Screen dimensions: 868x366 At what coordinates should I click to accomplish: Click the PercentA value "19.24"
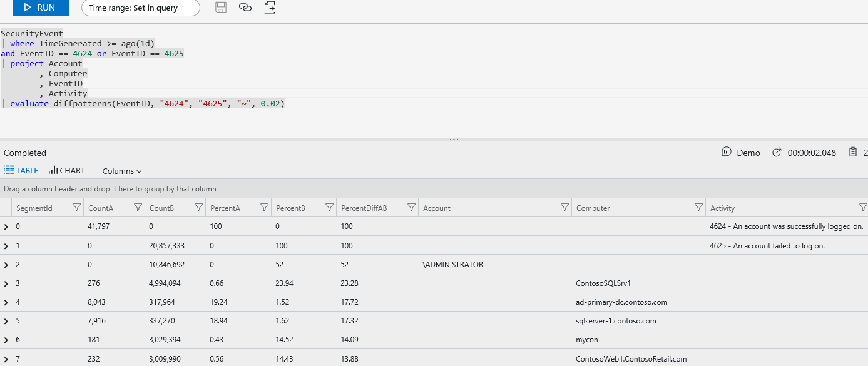(218, 302)
